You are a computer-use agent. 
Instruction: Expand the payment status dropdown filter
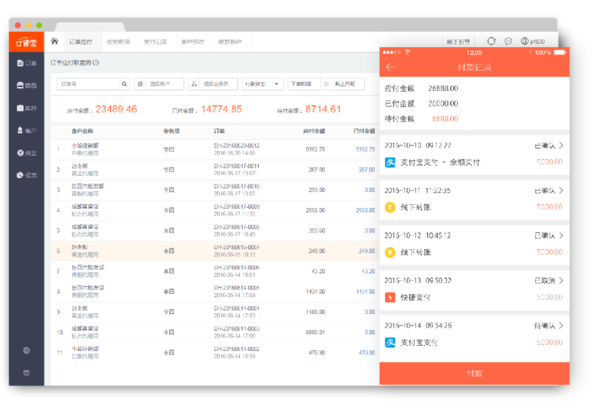(262, 84)
